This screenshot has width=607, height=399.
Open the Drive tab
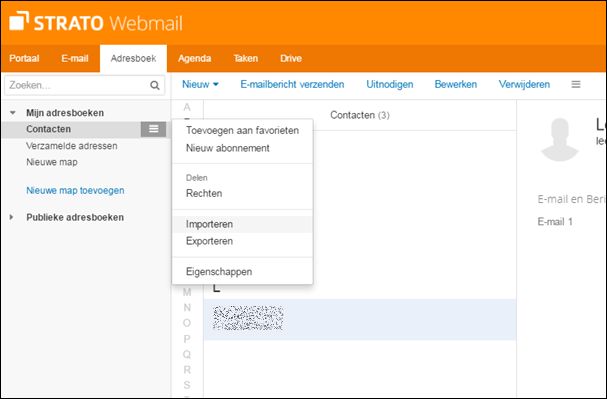point(291,58)
